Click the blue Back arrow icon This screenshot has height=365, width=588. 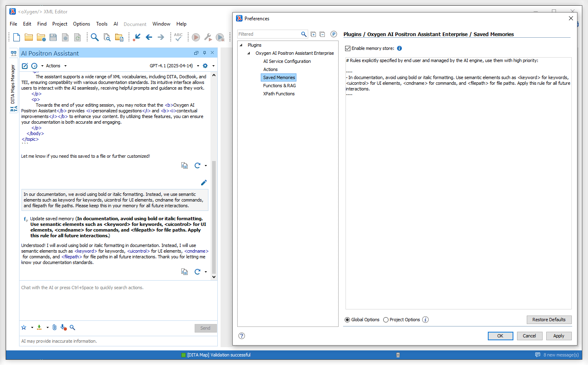(149, 37)
